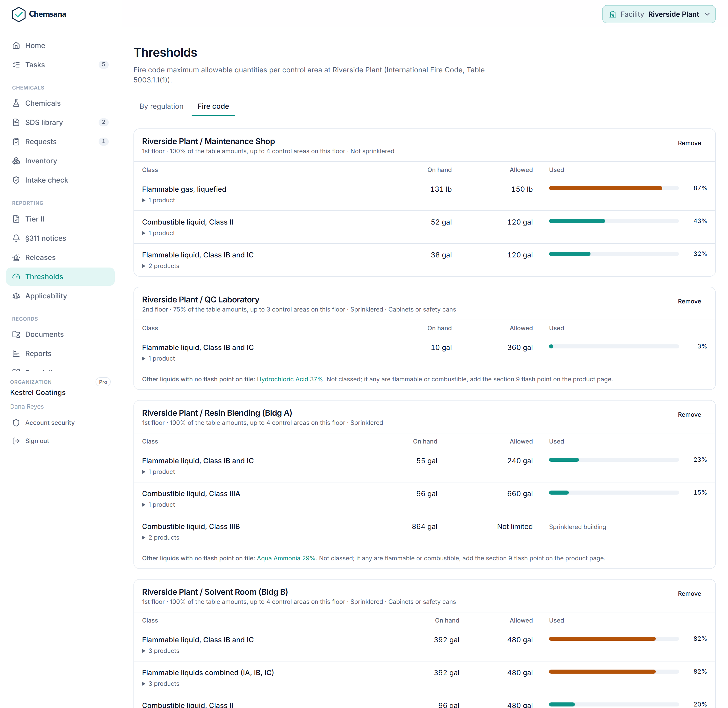Switch to the By regulation tab
Viewport: 728px width, 708px height.
(161, 106)
